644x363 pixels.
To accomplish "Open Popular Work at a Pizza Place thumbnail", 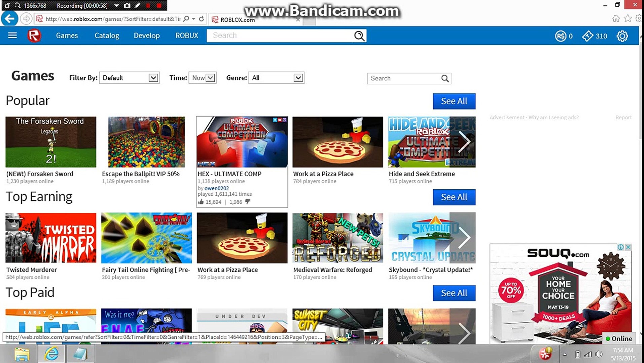I will pyautogui.click(x=338, y=142).
